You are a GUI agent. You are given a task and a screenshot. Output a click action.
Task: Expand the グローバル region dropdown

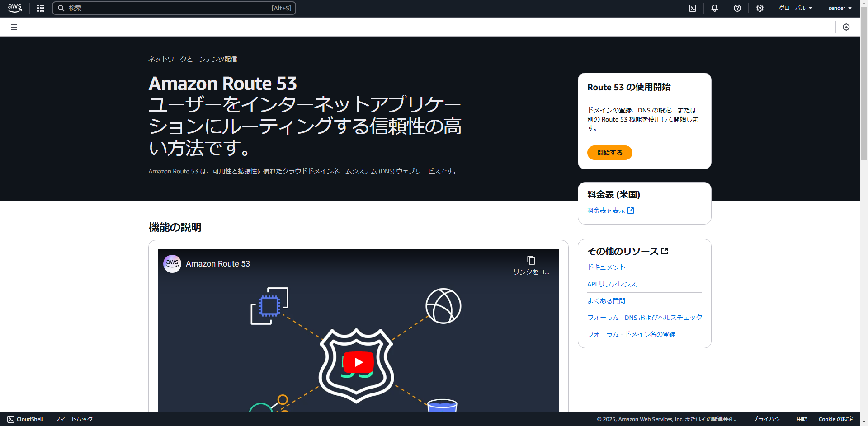[x=795, y=8]
